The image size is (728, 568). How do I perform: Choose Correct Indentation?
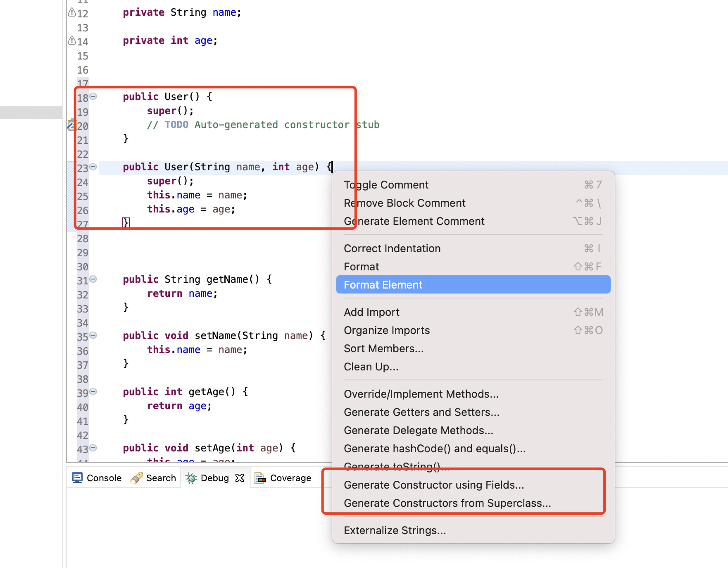(473, 248)
